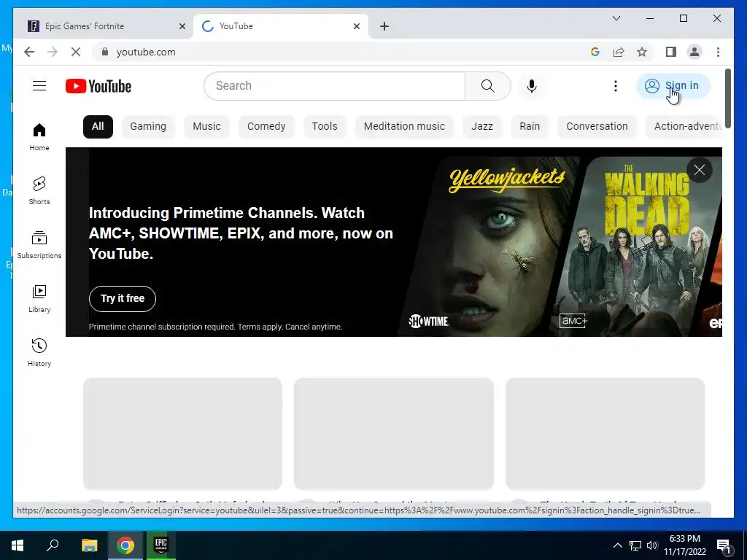Open File Explorer from taskbar
747x560 pixels.
tap(89, 545)
